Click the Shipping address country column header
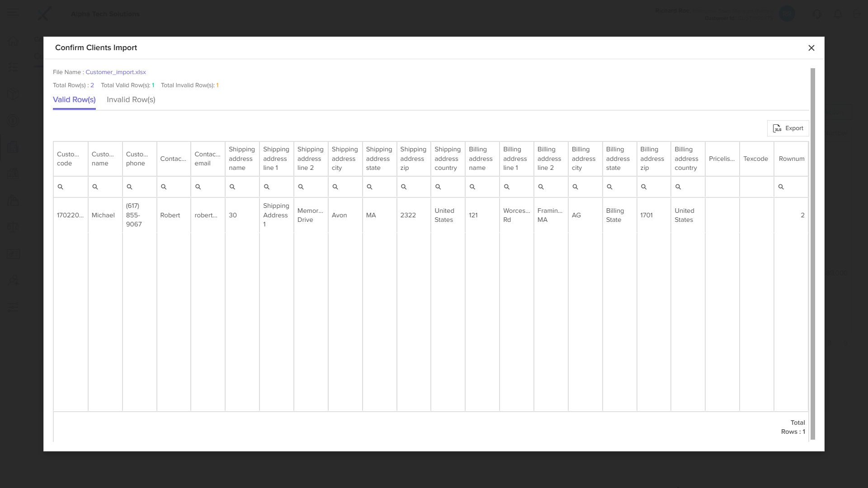 pyautogui.click(x=448, y=159)
